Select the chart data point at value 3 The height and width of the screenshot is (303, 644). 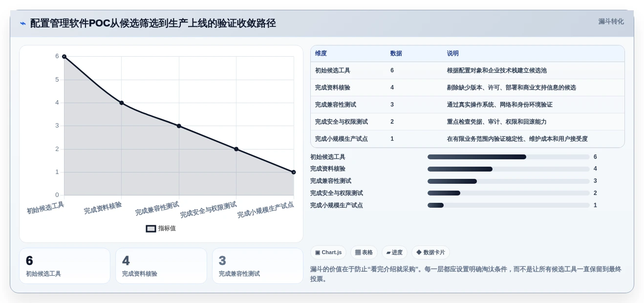coord(179,126)
